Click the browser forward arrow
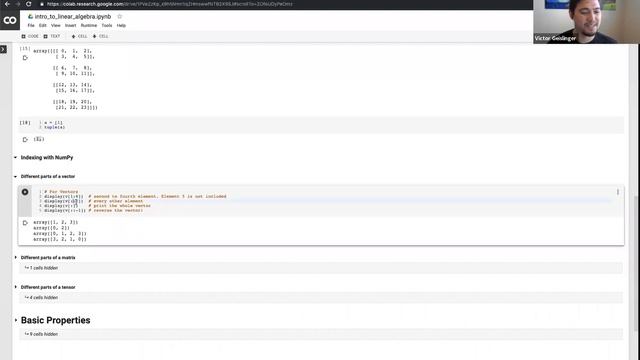 click(x=18, y=4)
